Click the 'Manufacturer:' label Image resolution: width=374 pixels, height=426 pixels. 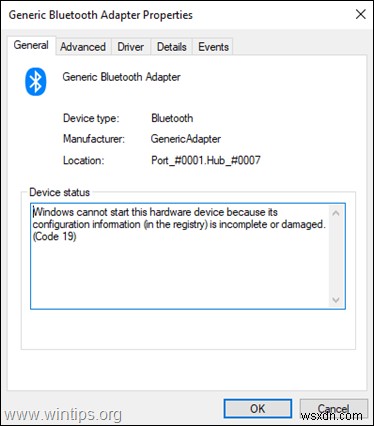tap(94, 139)
